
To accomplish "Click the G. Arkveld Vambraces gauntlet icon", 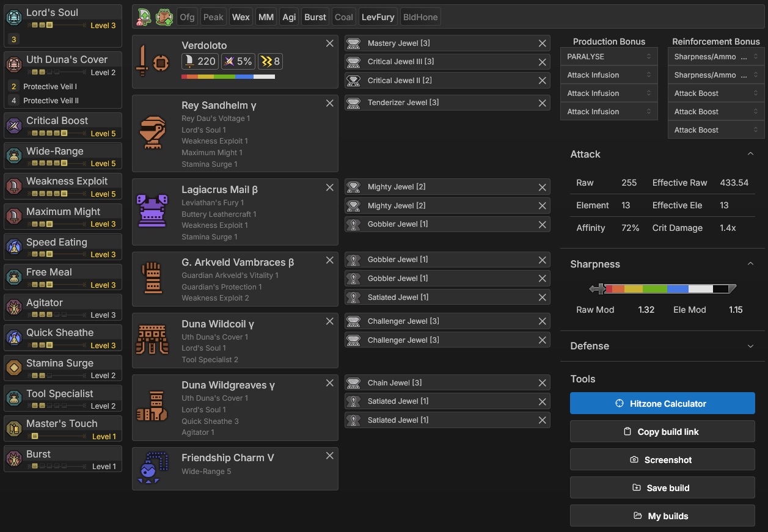I will tap(152, 279).
